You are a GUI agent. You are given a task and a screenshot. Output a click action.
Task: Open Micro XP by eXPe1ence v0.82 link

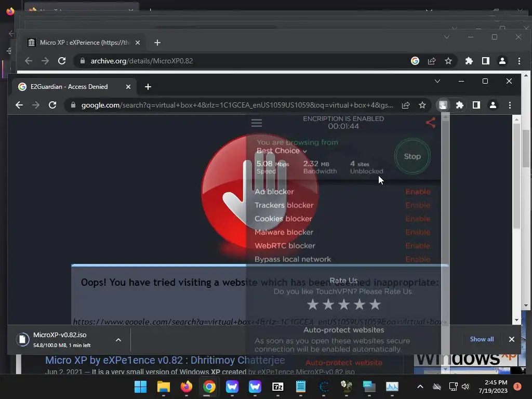(x=165, y=360)
